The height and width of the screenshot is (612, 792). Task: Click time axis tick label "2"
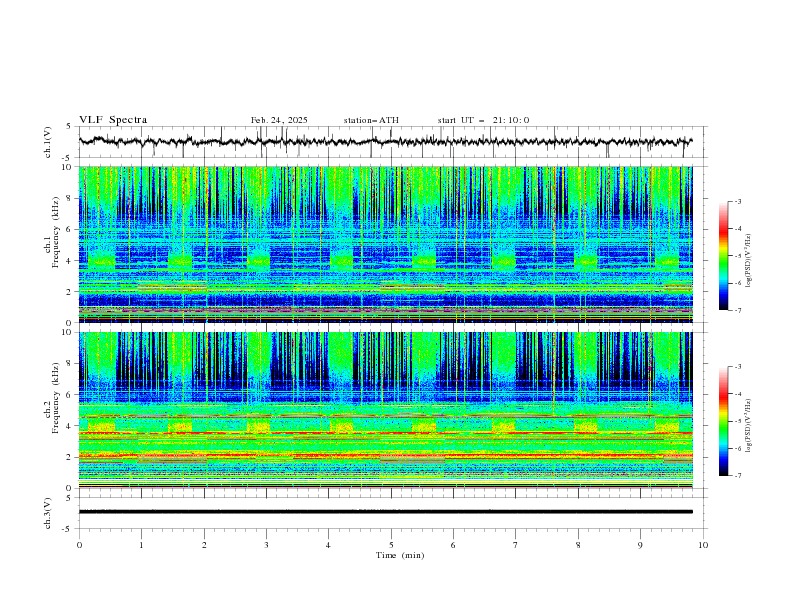[204, 545]
